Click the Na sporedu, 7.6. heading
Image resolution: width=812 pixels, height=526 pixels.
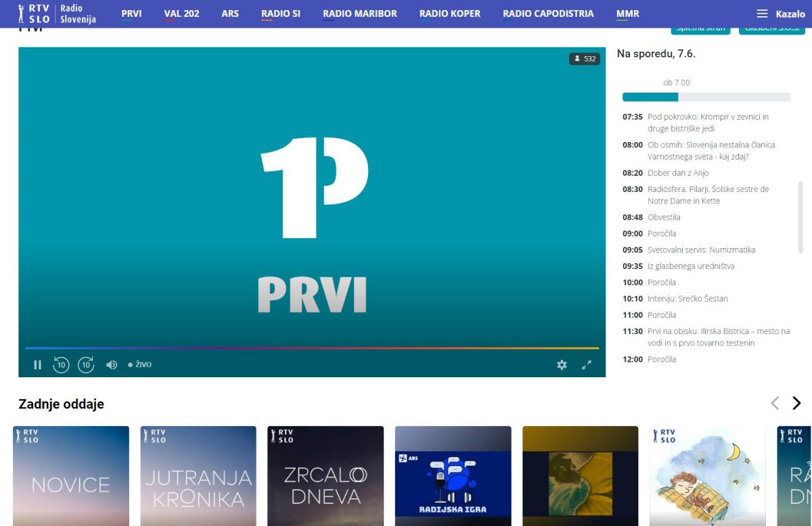(x=656, y=54)
